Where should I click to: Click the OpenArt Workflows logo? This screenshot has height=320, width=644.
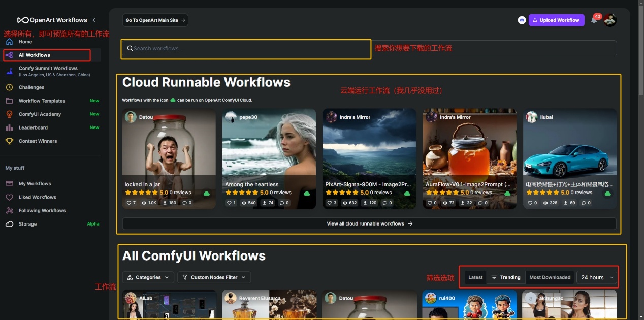click(52, 20)
